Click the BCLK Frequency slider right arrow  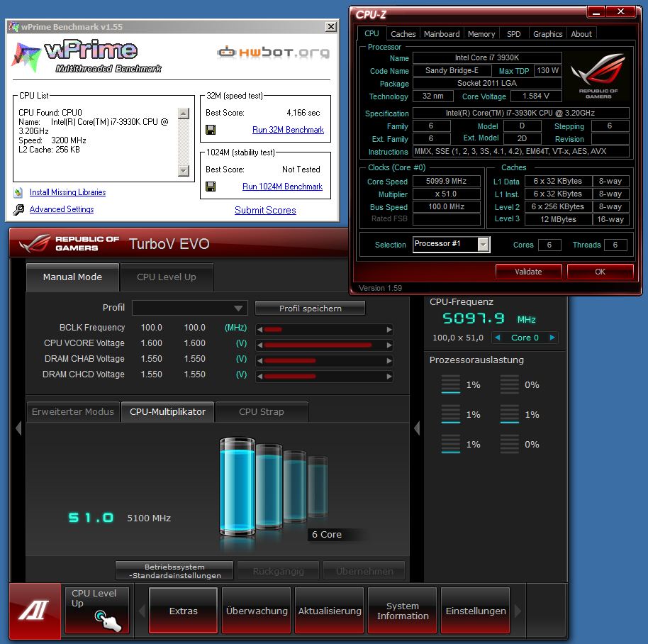click(x=389, y=329)
